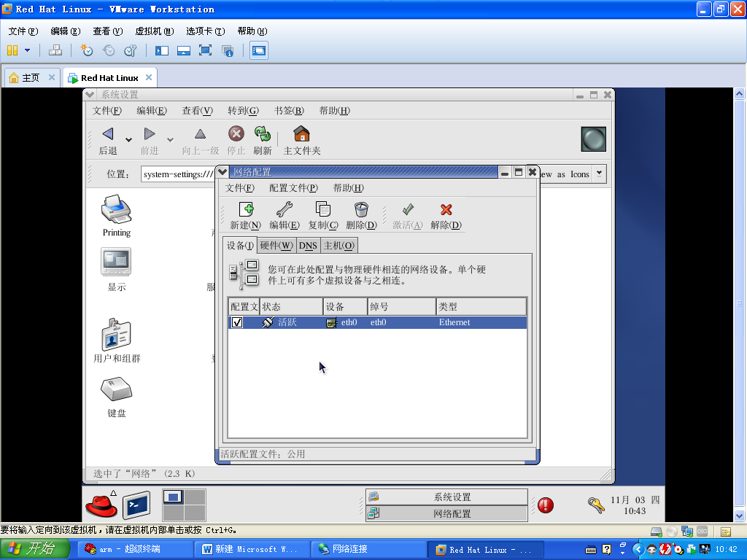Select the eth0 Ethernet device row
Screen dimensions: 747x560
pyautogui.click(x=377, y=322)
